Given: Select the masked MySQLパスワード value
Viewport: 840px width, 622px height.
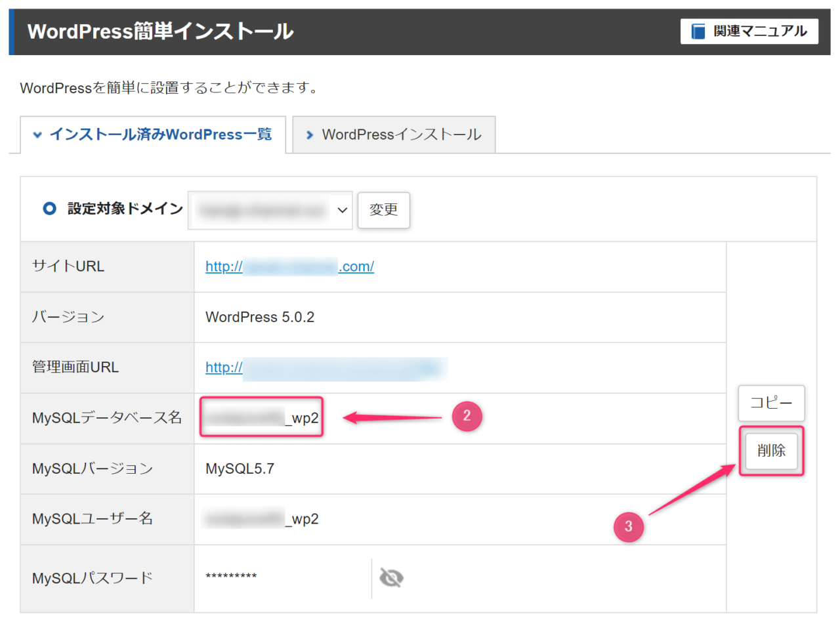Looking at the screenshot, I should point(231,578).
